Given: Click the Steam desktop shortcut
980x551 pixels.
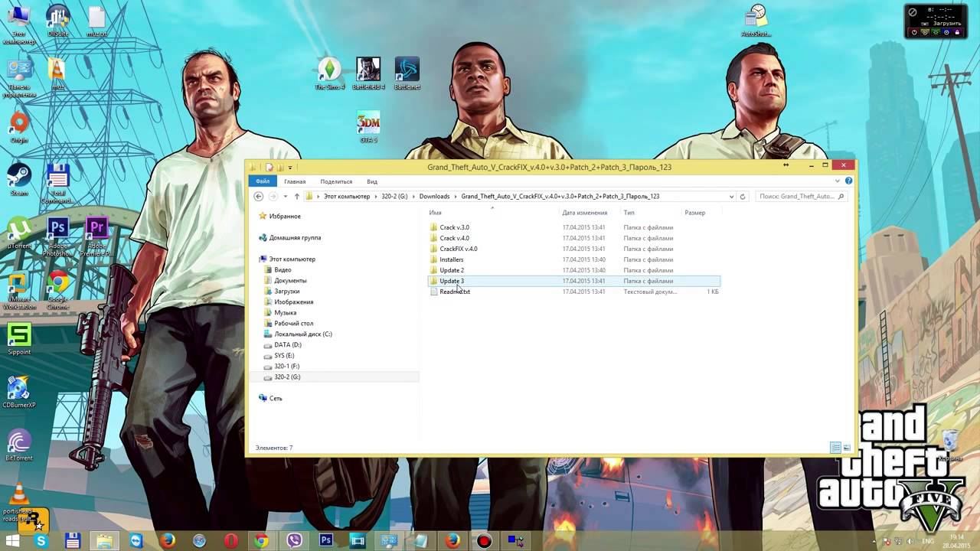Looking at the screenshot, I should pyautogui.click(x=18, y=180).
